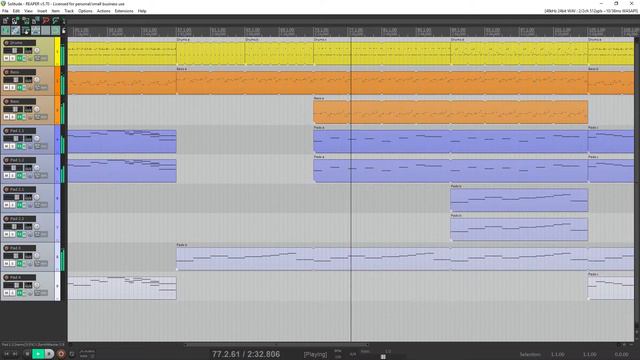Image resolution: width=640 pixels, height=360 pixels.
Task: Click the Open Project toolbar icon
Action: coord(15,20)
